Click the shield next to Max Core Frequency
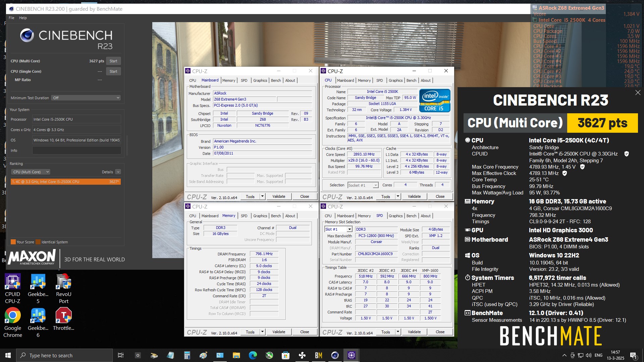This screenshot has width=644, height=362. [x=582, y=167]
